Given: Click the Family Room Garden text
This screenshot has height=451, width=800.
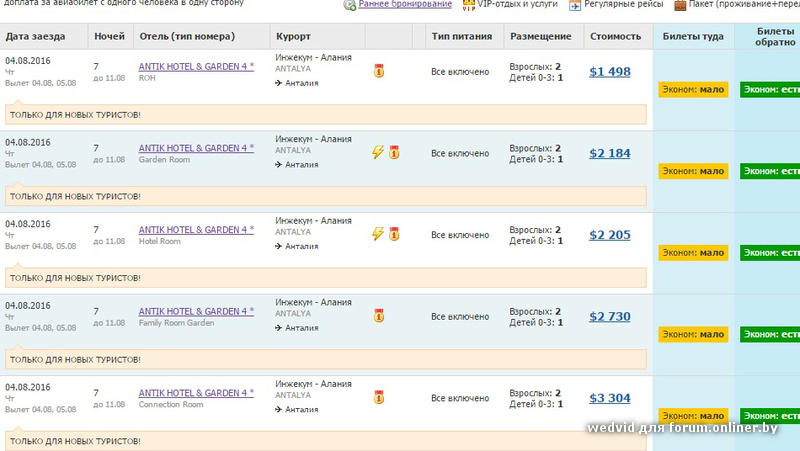Looking at the screenshot, I should click(177, 323).
